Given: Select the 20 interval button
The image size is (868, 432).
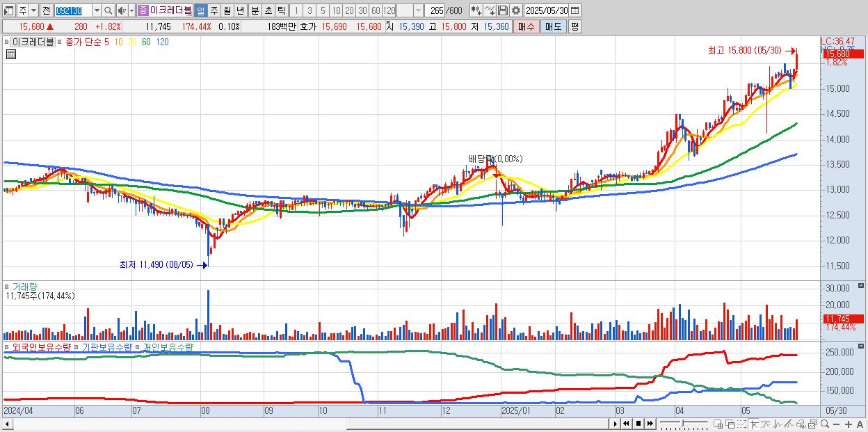Looking at the screenshot, I should pyautogui.click(x=349, y=10).
